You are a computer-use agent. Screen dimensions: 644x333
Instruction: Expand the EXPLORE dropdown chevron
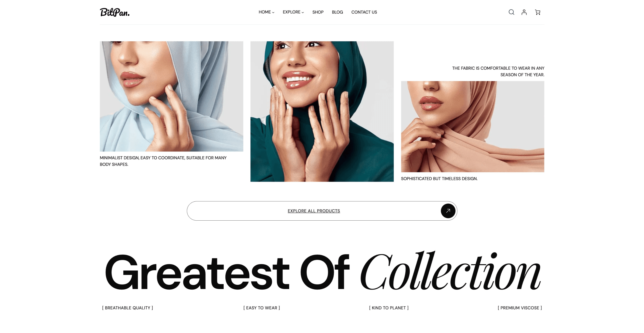tap(303, 12)
